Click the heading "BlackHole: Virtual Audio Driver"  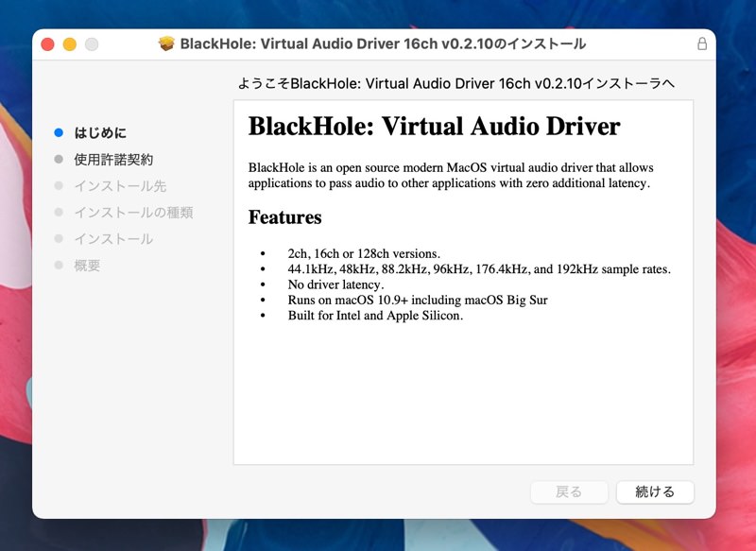click(x=434, y=127)
